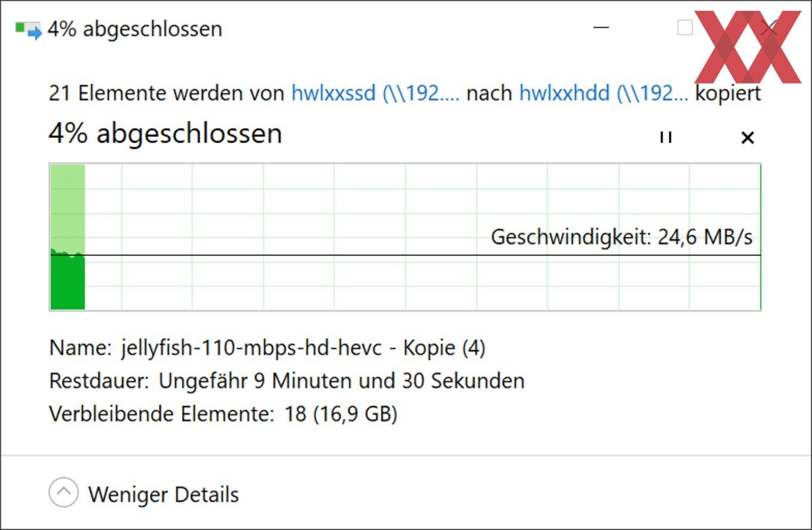Click the window title '4% abgeschlossen'
Image resolution: width=812 pixels, height=530 pixels.
[135, 29]
